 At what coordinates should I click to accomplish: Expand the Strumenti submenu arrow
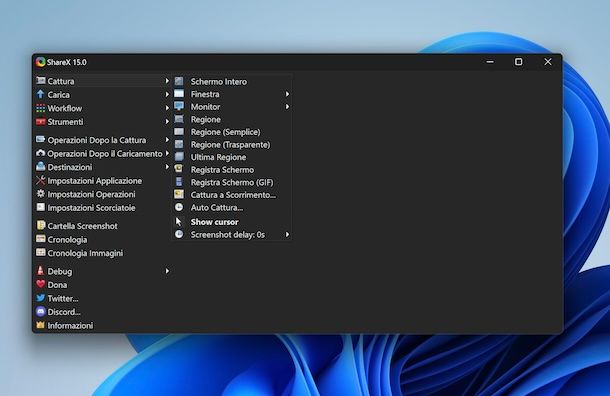click(167, 121)
